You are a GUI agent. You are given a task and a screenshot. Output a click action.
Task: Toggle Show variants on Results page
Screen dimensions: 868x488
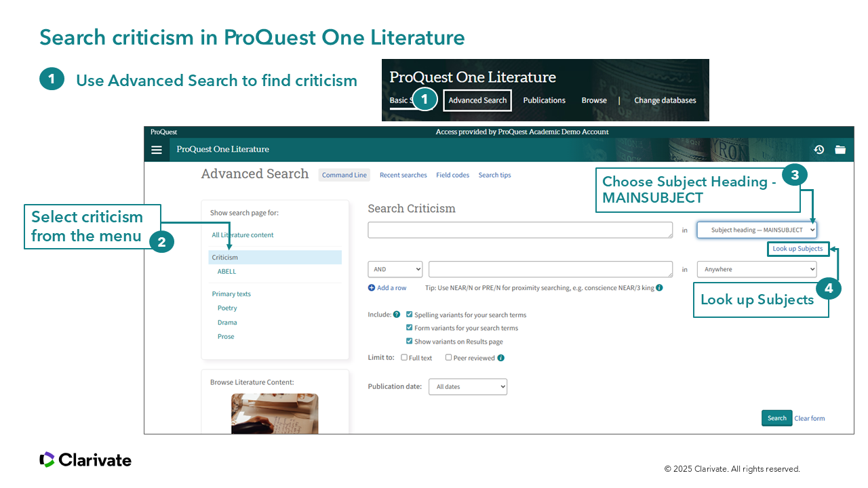tap(409, 341)
